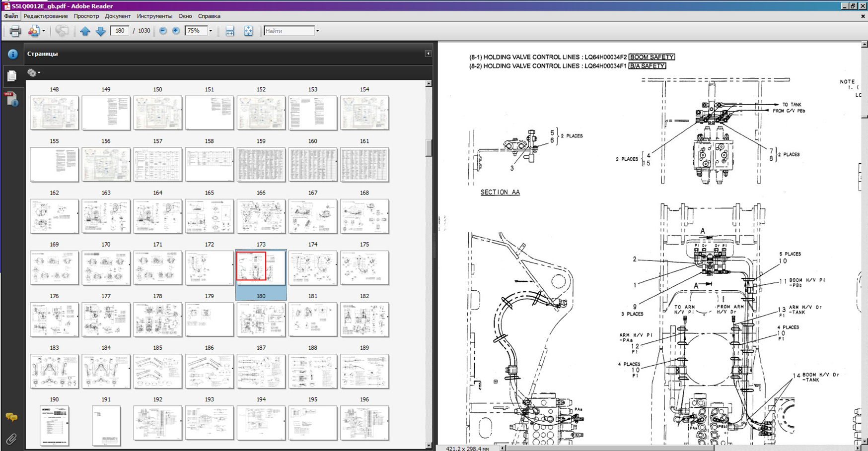The height and width of the screenshot is (451, 868).
Task: Open the Справка menu
Action: click(209, 16)
